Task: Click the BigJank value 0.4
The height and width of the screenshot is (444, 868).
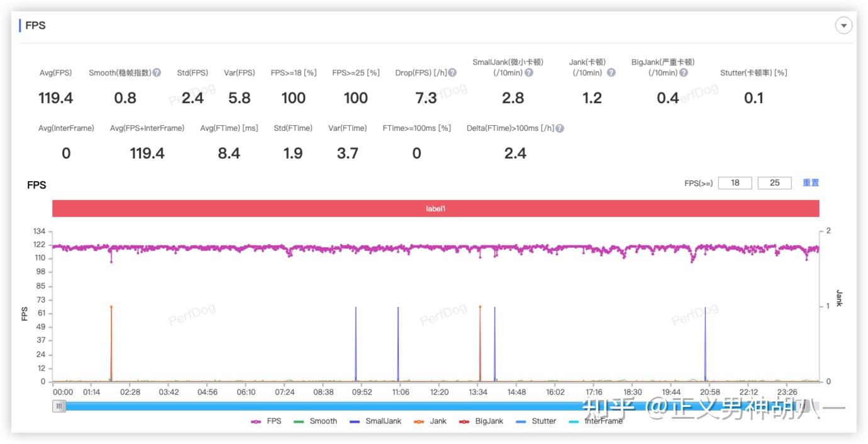Action: click(667, 98)
